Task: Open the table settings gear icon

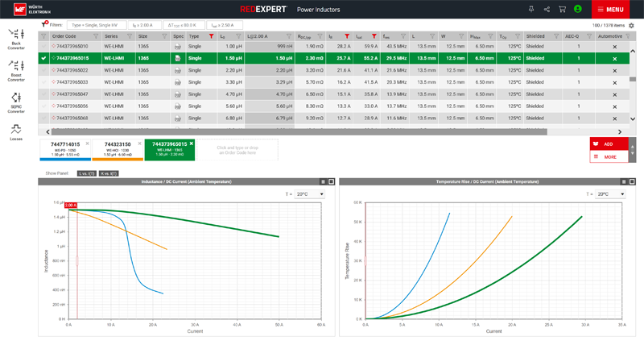Action: coord(632,26)
